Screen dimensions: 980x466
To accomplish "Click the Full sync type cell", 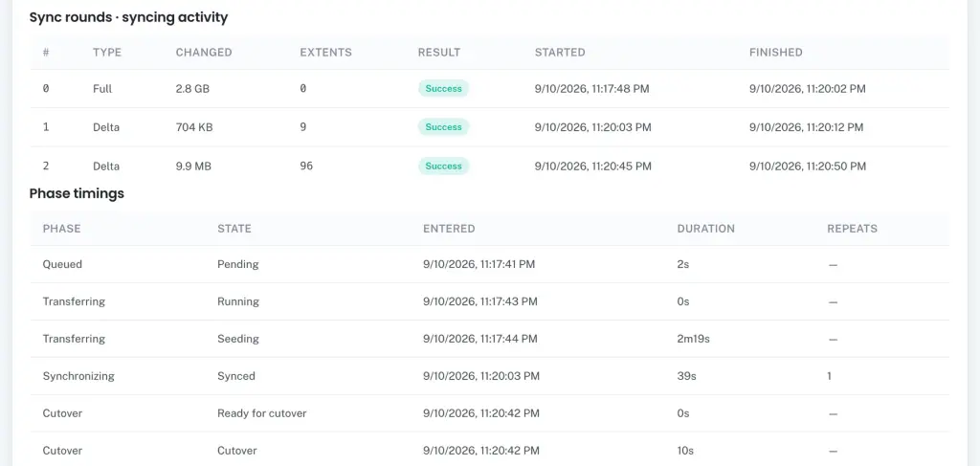I will click(102, 89).
